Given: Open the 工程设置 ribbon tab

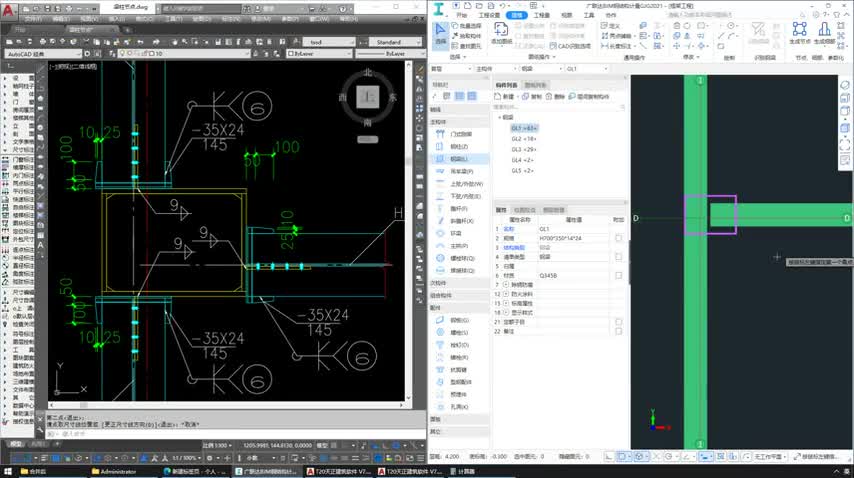Looking at the screenshot, I should point(489,16).
